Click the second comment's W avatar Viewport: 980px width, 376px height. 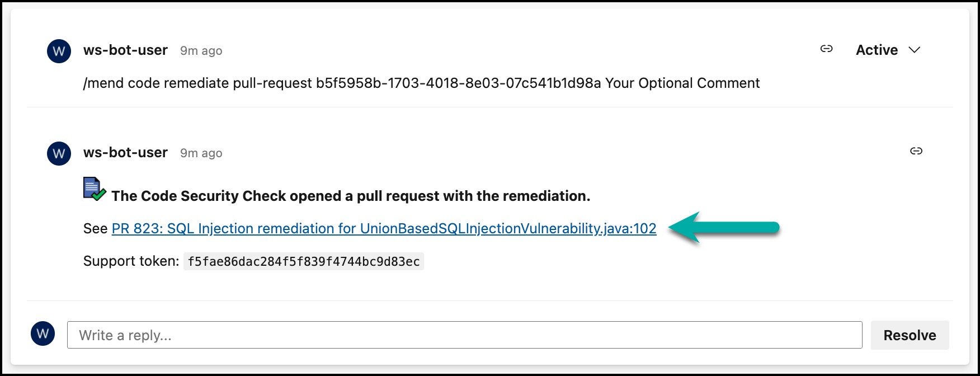coord(59,154)
